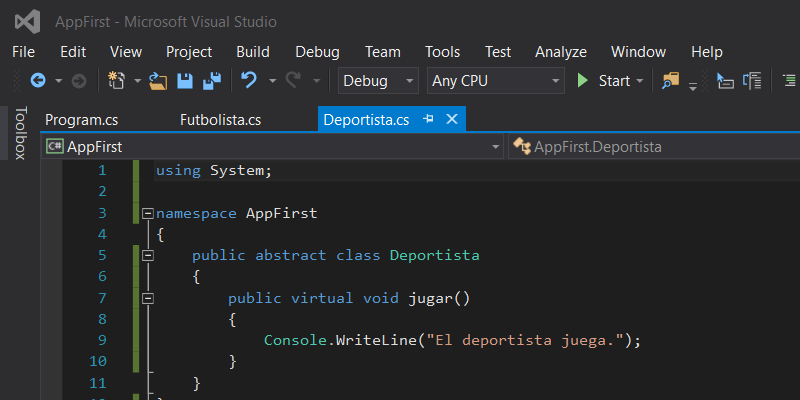Viewport: 800px width, 400px height.
Task: Pin the Deportista.cs tab
Action: tap(428, 119)
